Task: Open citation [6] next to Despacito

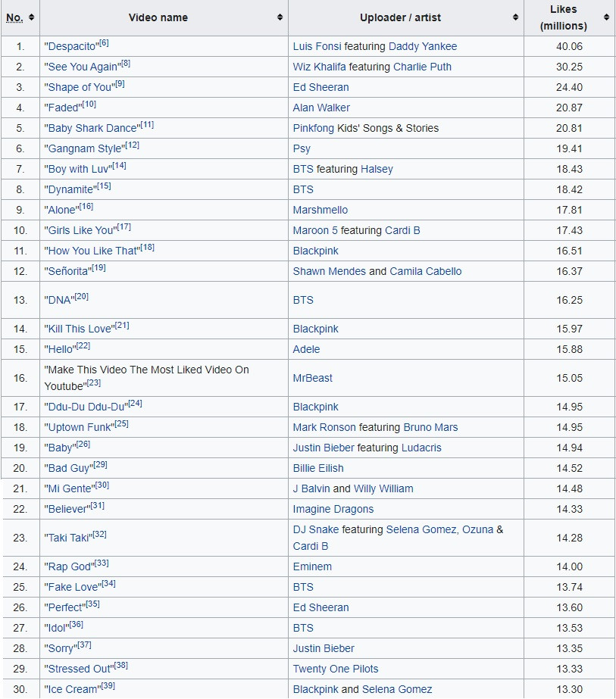Action: (104, 43)
